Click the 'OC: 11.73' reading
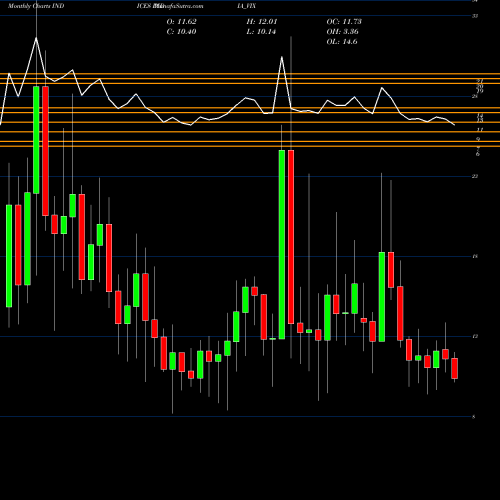Image resolution: width=500 pixels, height=500 pixels. pos(344,22)
